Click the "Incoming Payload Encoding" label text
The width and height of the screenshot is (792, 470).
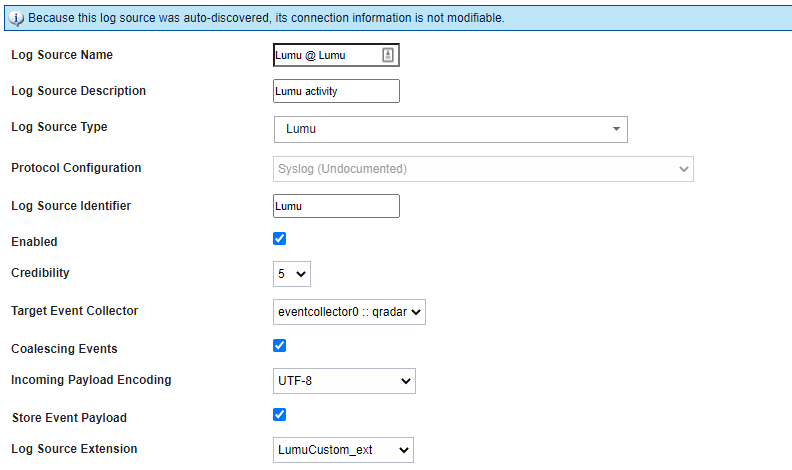click(x=91, y=380)
